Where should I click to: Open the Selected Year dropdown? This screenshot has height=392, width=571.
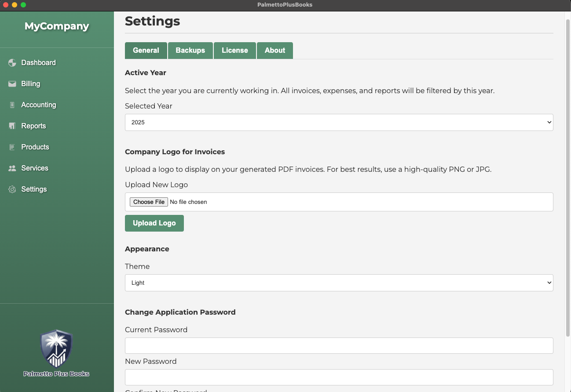(x=339, y=123)
